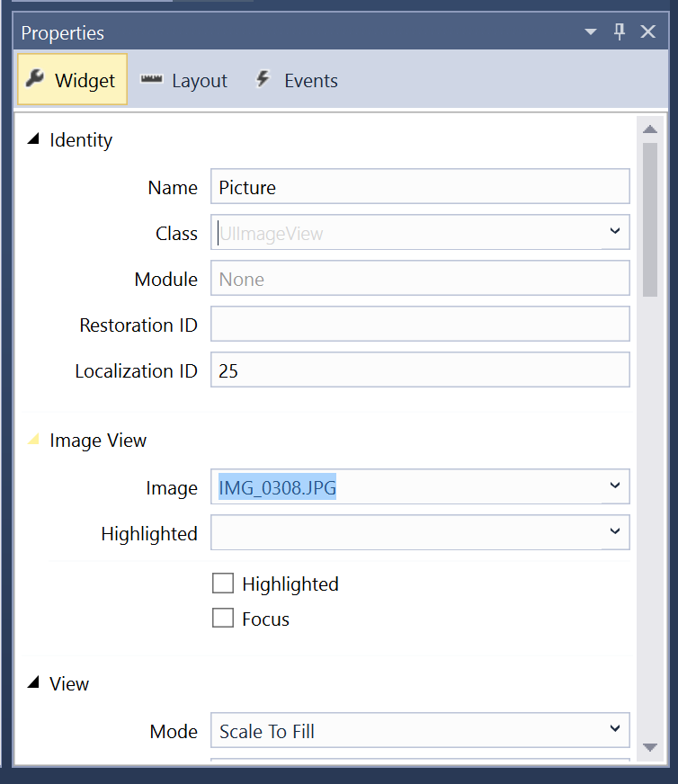Collapse the View section triangle
The height and width of the screenshot is (784, 678).
tap(33, 682)
